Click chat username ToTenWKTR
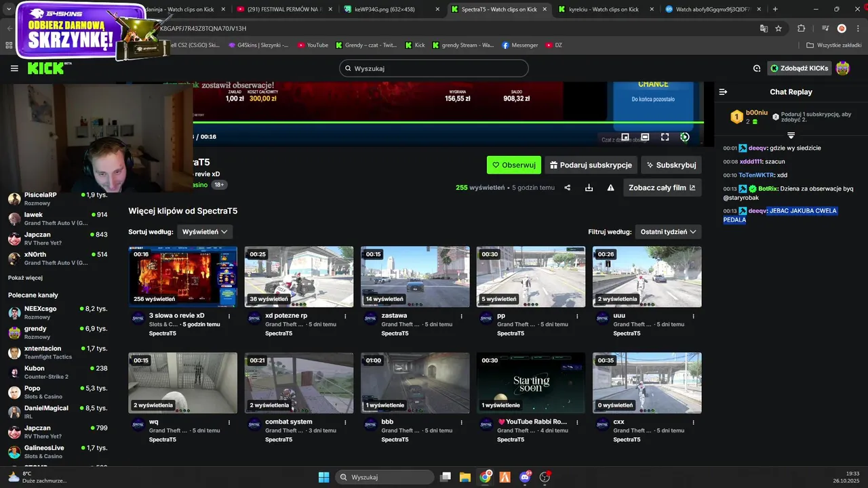Screen dimensions: 868x488 pos(756,175)
